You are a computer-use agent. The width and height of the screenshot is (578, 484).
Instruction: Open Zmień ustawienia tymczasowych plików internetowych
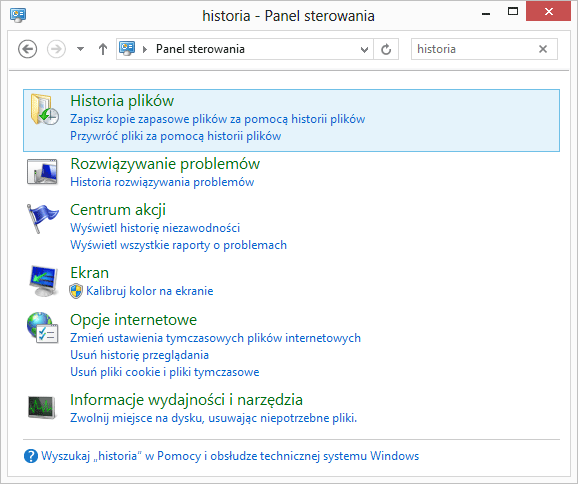(215, 338)
